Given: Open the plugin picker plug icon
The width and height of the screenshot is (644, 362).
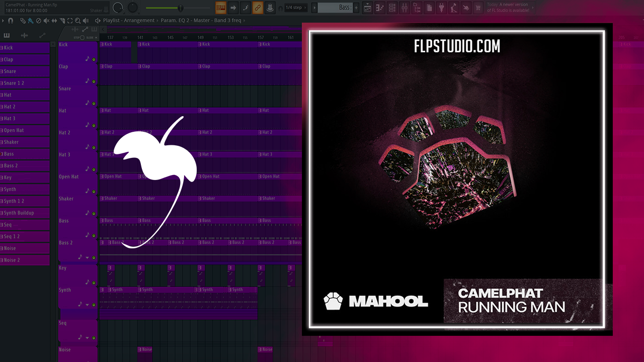Looking at the screenshot, I should pos(441,8).
